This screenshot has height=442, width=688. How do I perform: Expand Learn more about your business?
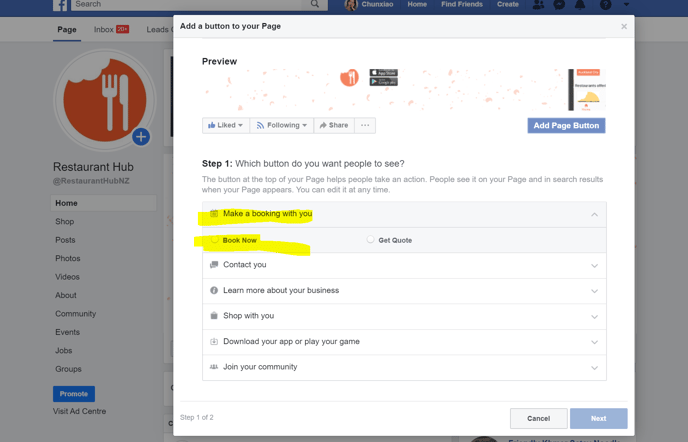pos(594,291)
